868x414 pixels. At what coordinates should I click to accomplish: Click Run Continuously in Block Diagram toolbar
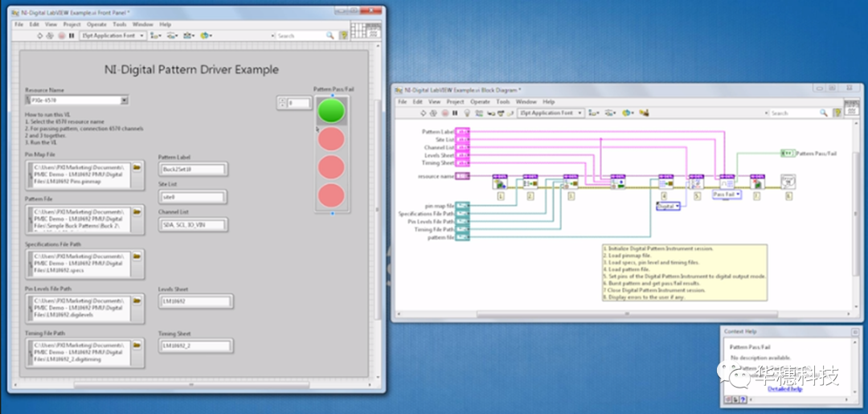coord(433,113)
